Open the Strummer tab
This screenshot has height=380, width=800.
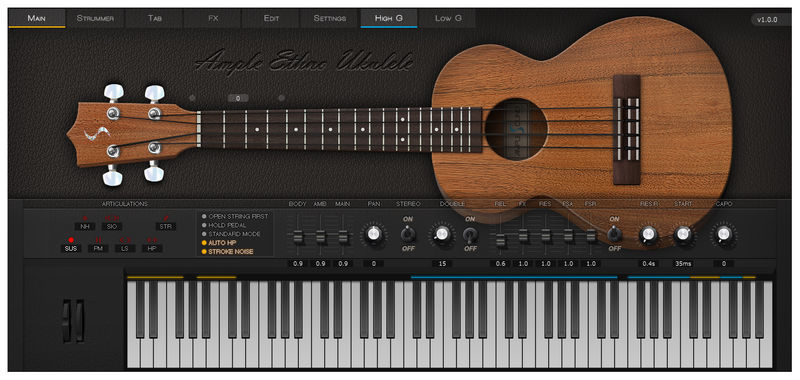pyautogui.click(x=95, y=18)
